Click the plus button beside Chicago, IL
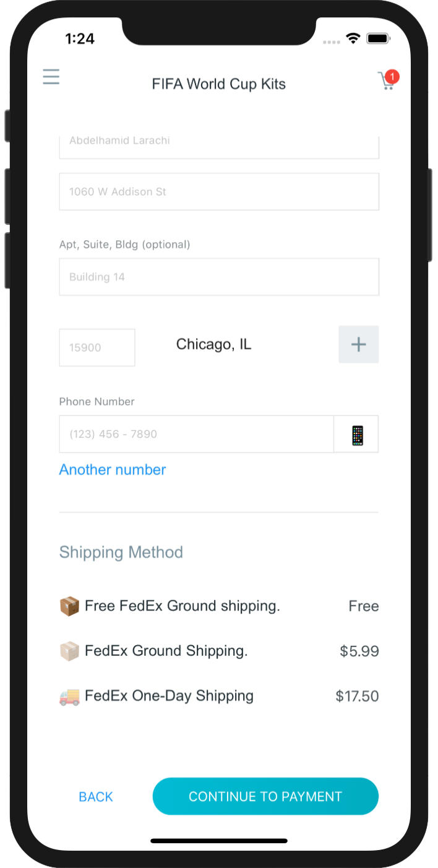This screenshot has height=868, width=438. pos(359,344)
